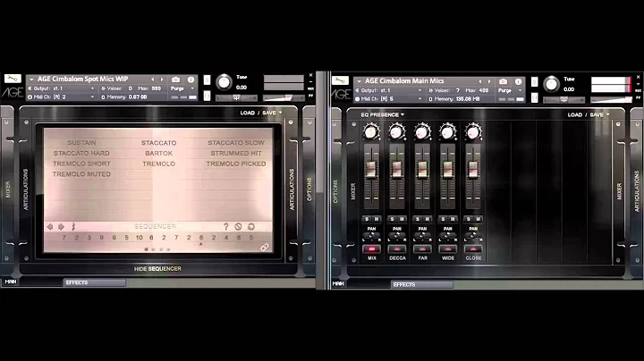Screen dimensions: 644x361
Task: Select TREMOLO PICKED articulation
Action: point(236,164)
